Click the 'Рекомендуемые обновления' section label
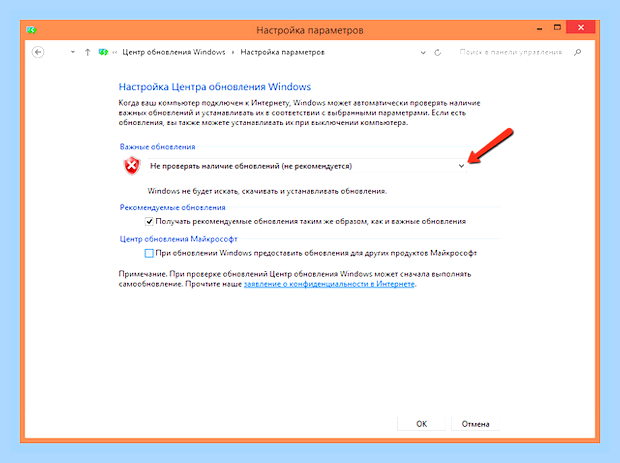 click(172, 208)
